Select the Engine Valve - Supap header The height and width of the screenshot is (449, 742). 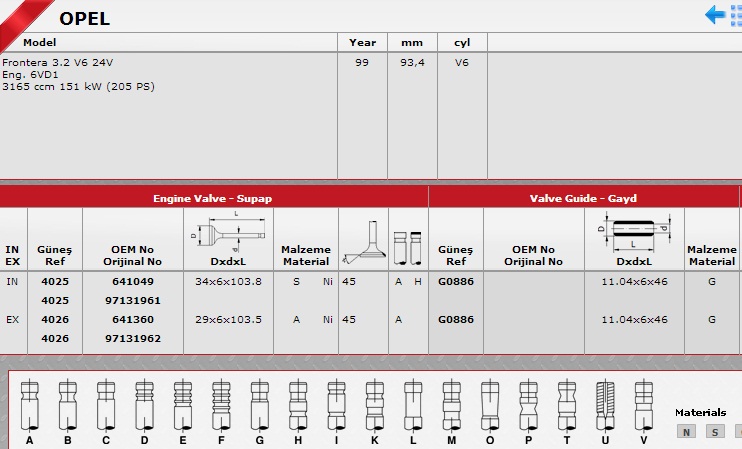[x=212, y=198]
